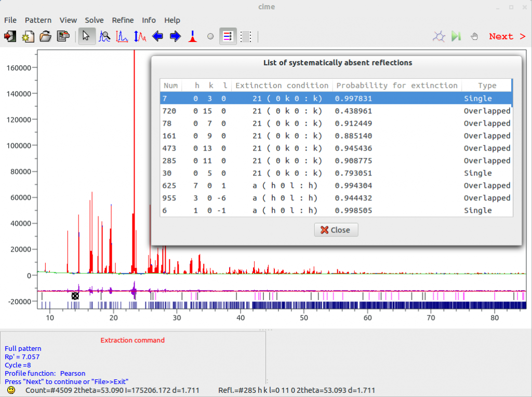Viewport: 532px width, 397px height.
Task: Open the Refine menu
Action: [x=123, y=20]
